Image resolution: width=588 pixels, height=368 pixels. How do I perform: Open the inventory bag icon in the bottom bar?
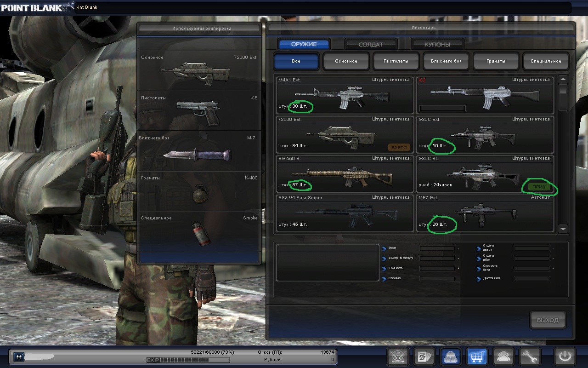click(x=450, y=356)
